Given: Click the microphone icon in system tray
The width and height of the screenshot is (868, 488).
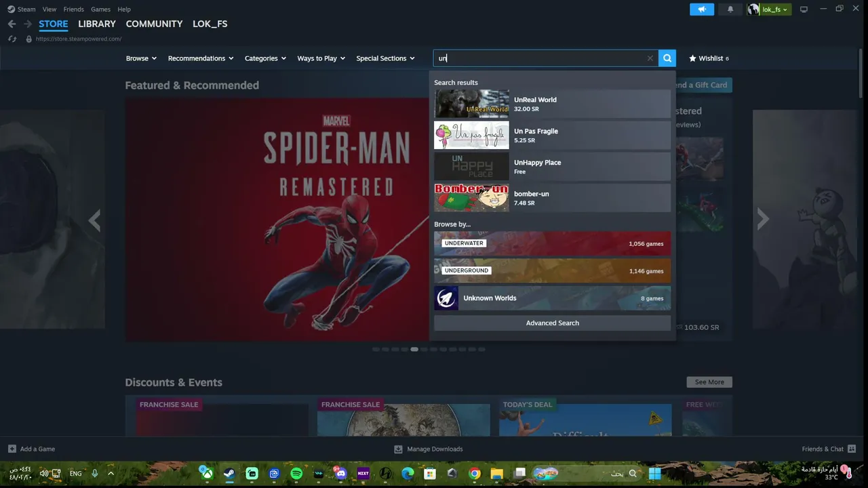Looking at the screenshot, I should tap(95, 474).
